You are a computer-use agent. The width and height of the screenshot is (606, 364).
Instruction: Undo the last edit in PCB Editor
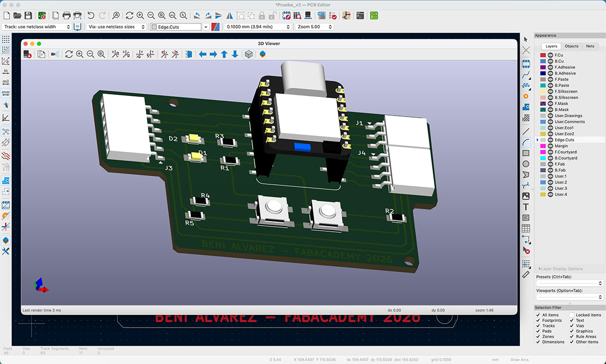pyautogui.click(x=91, y=16)
